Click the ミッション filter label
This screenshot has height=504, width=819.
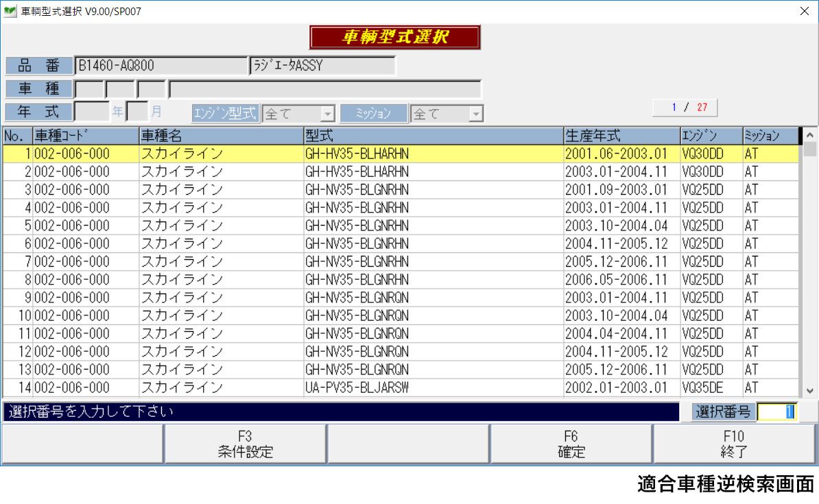point(373,113)
